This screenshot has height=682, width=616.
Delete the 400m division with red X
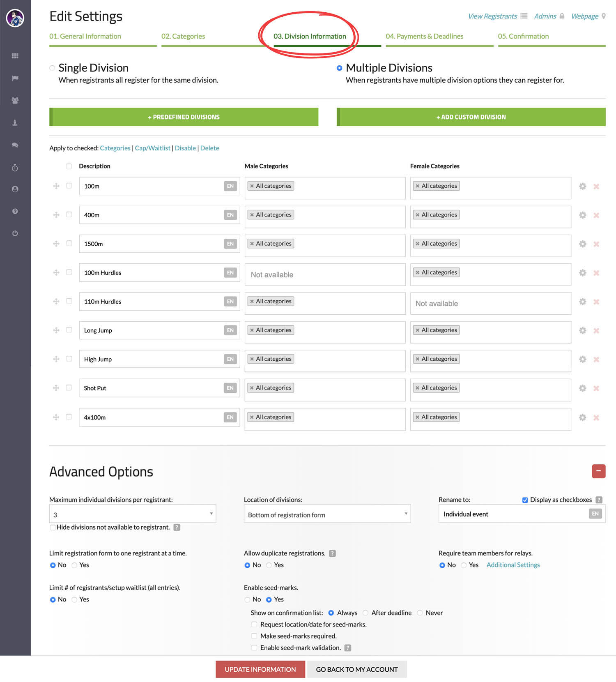point(596,215)
